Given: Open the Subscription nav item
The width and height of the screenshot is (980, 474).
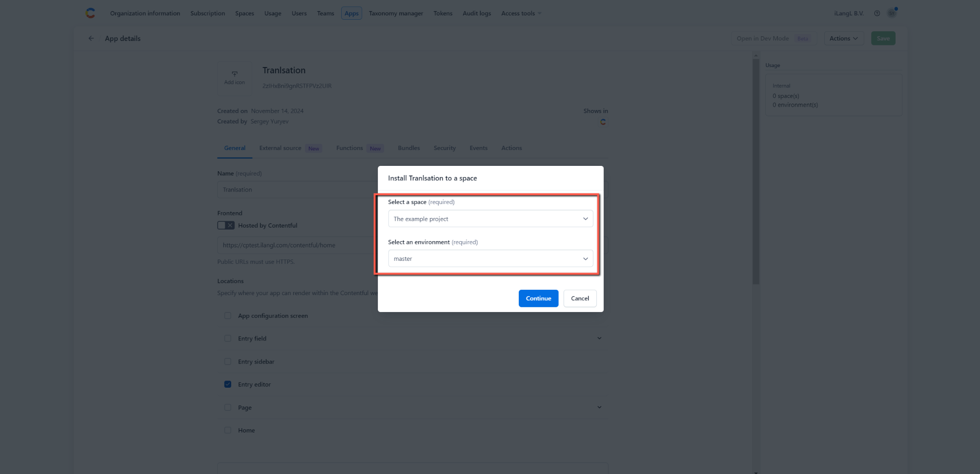Looking at the screenshot, I should 207,14.
